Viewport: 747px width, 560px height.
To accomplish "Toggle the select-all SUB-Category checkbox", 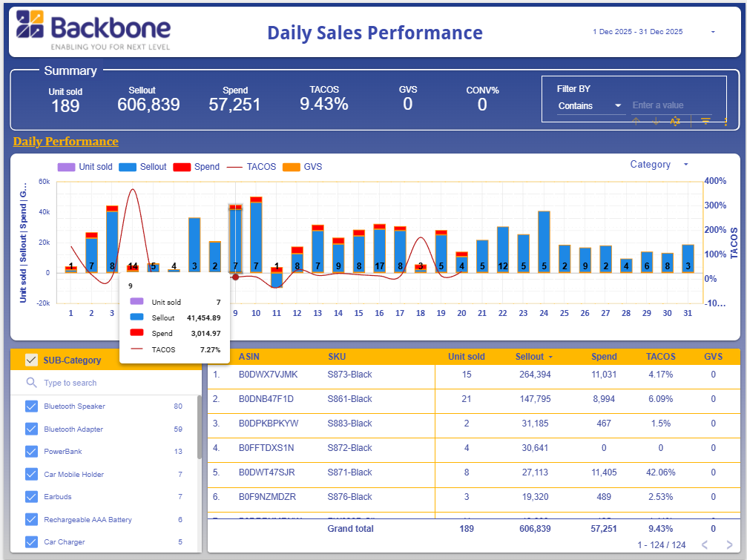I will click(31, 360).
